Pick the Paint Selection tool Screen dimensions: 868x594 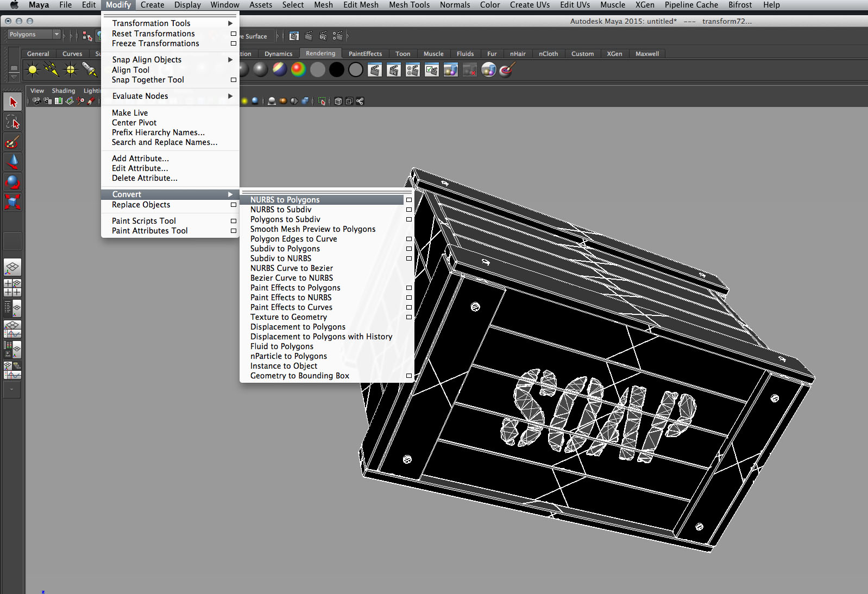(12, 142)
